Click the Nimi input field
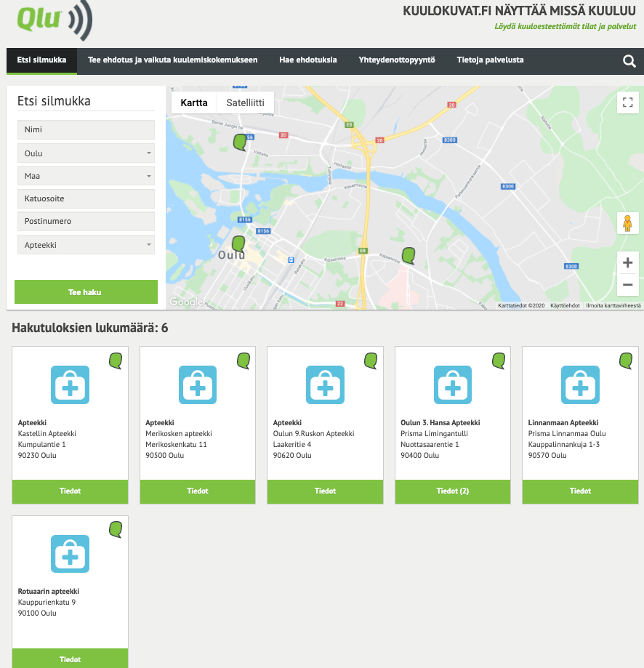Screen dimensions: 644x668 (86, 130)
